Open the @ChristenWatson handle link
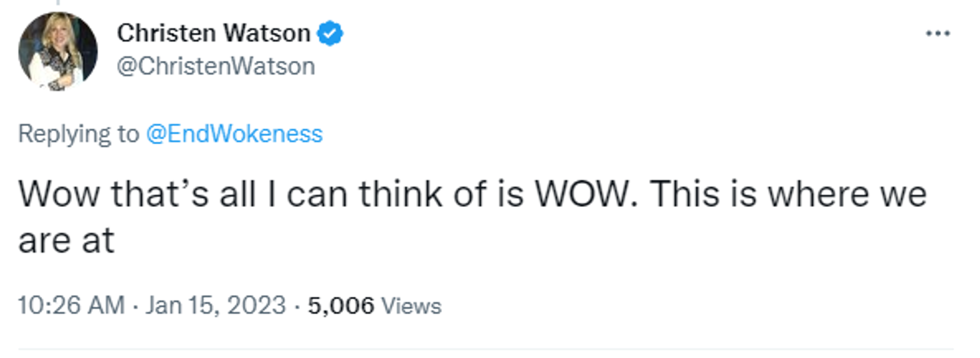This screenshot has height=358, width=980. pos(216,66)
